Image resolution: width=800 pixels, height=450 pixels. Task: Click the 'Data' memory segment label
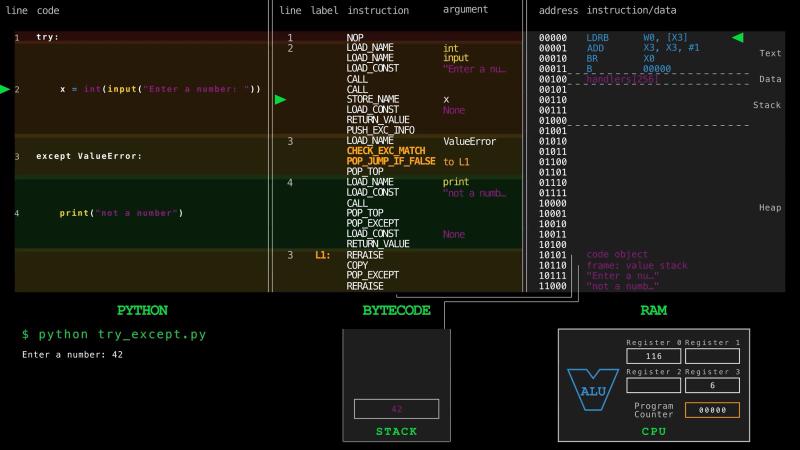click(x=770, y=79)
